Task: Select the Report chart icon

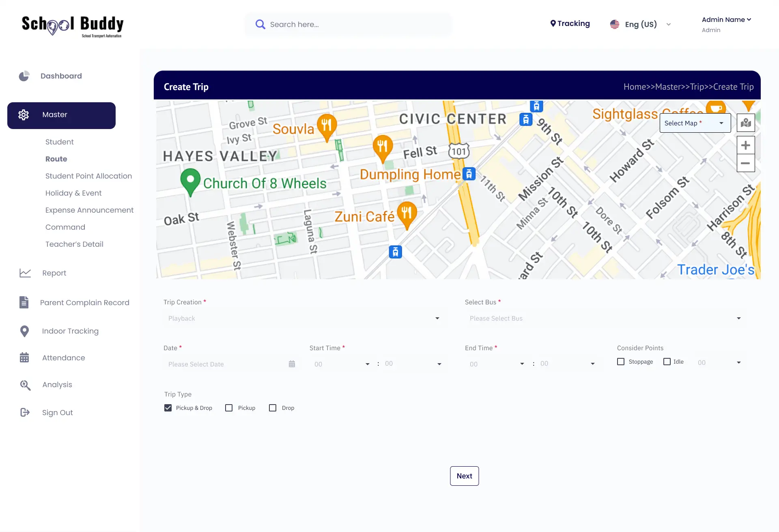Action: [x=25, y=273]
